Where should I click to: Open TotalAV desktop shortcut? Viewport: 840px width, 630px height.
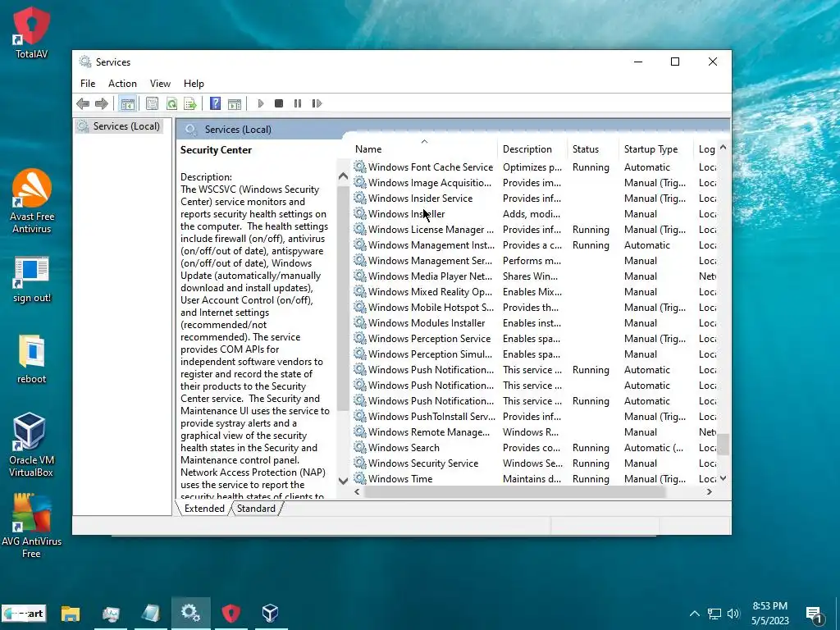click(x=31, y=32)
